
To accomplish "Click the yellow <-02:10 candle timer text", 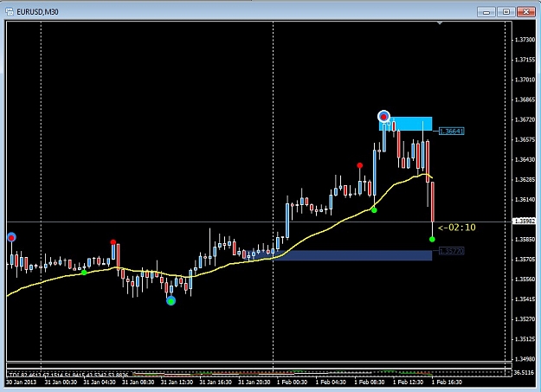I will (x=457, y=228).
